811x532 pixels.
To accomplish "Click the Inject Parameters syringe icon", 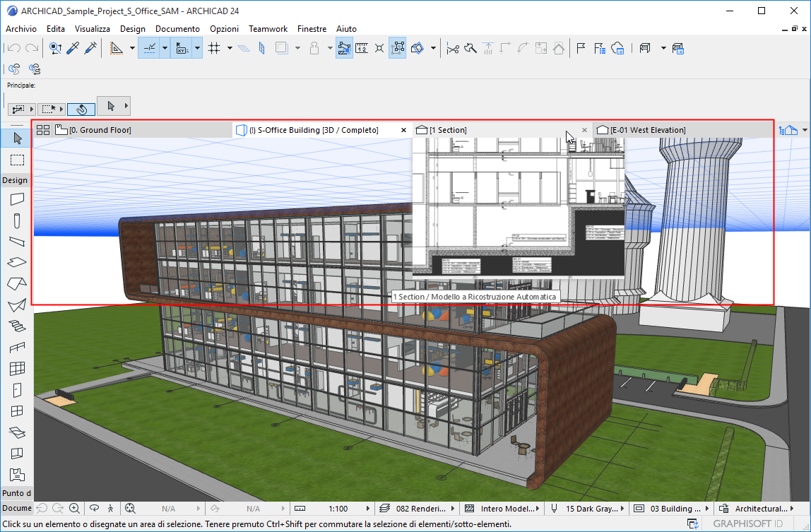I will (x=90, y=48).
